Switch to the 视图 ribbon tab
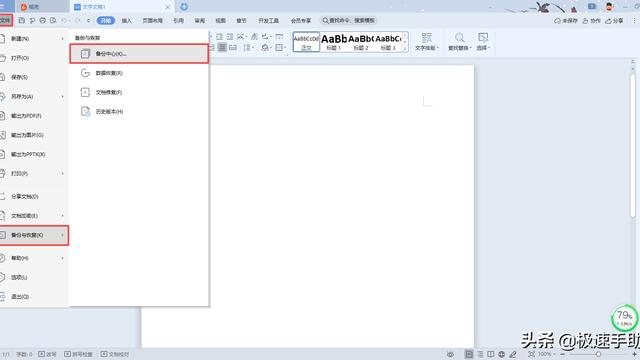640x360 pixels. [x=220, y=20]
